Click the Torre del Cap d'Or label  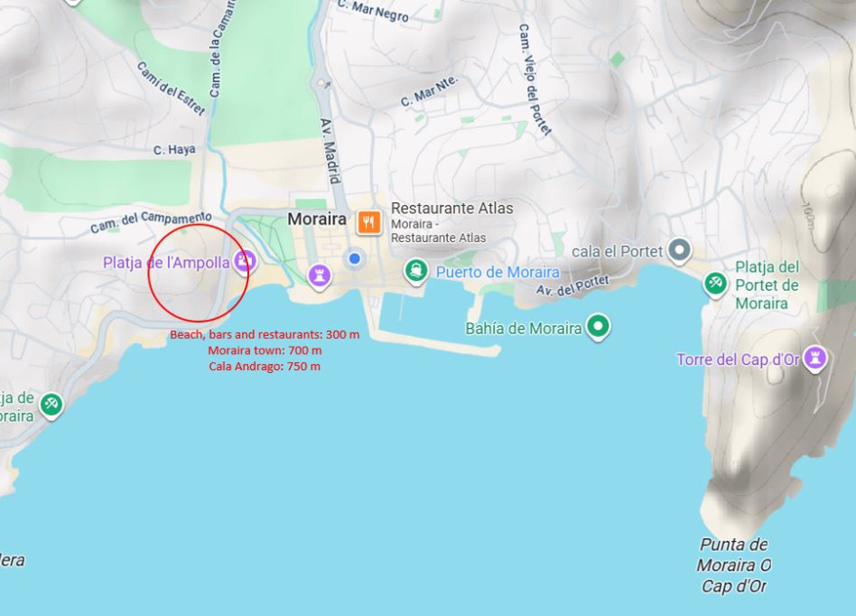click(738, 359)
